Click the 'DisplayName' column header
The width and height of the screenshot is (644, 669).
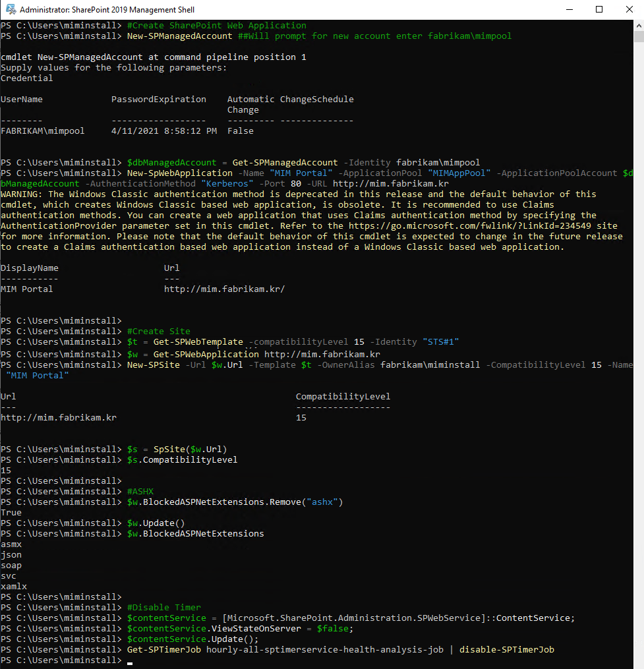click(30, 268)
